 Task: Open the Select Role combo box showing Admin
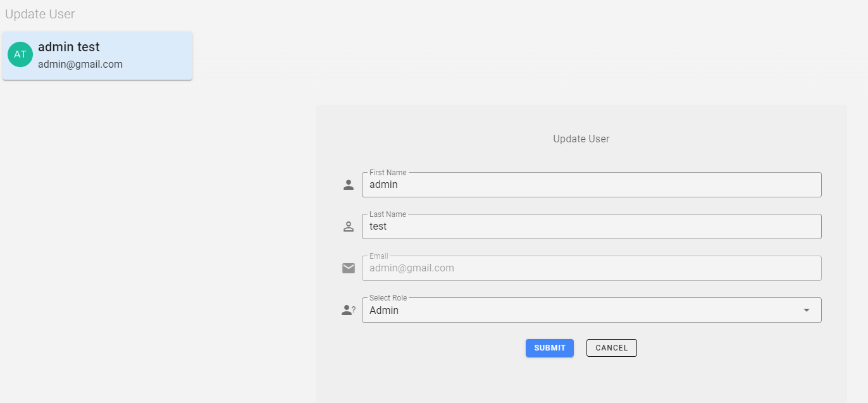pos(582,311)
